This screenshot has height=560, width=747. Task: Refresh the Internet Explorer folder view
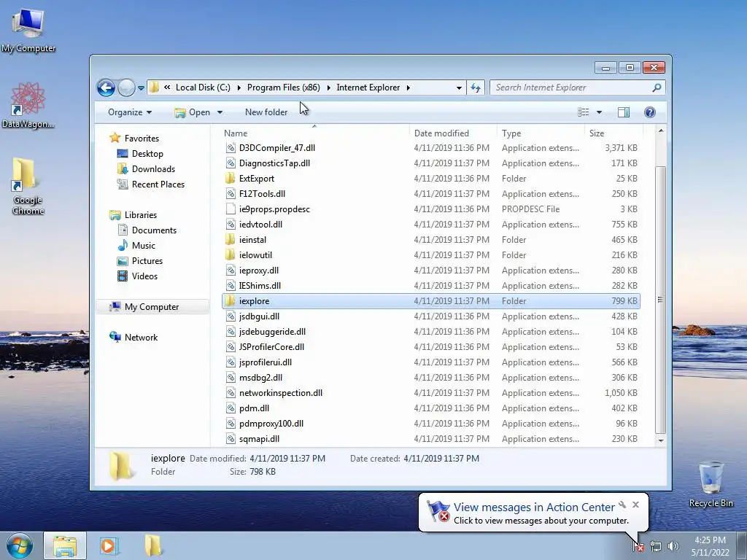click(476, 87)
